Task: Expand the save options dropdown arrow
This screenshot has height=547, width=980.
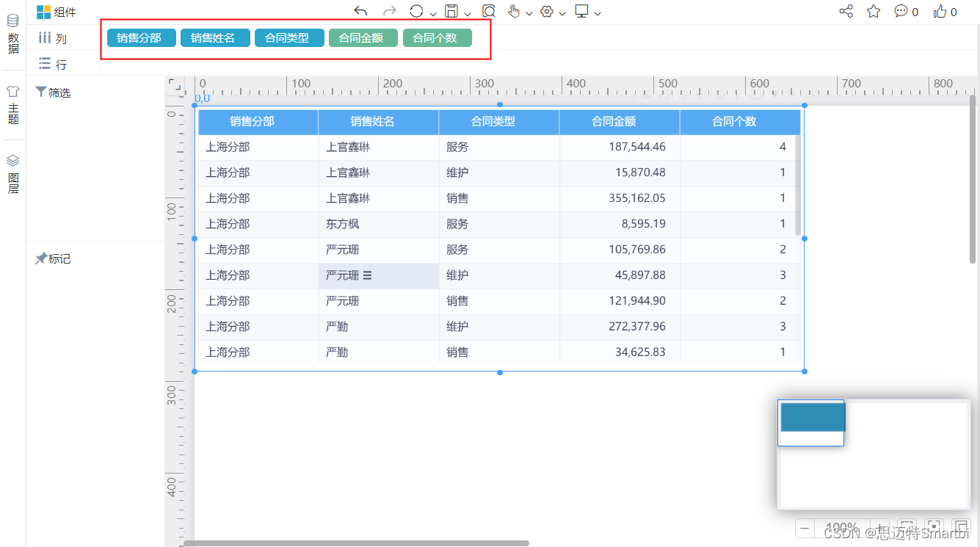Action: (468, 13)
